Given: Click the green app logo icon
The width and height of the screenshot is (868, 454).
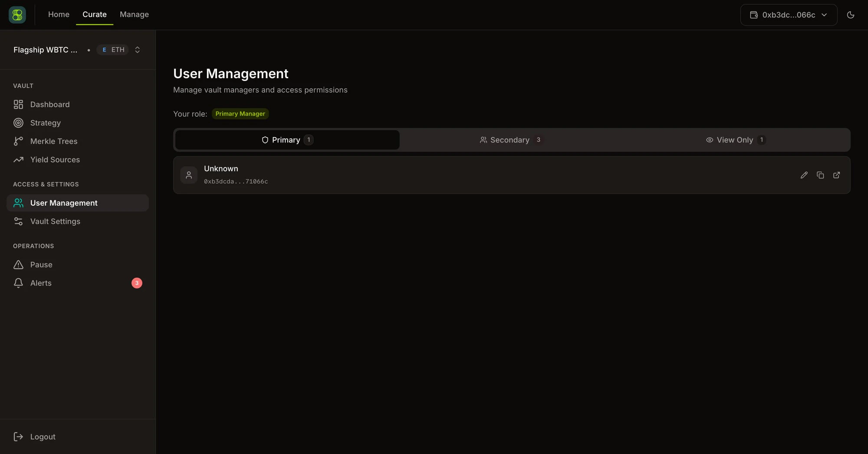Looking at the screenshot, I should 17,15.
